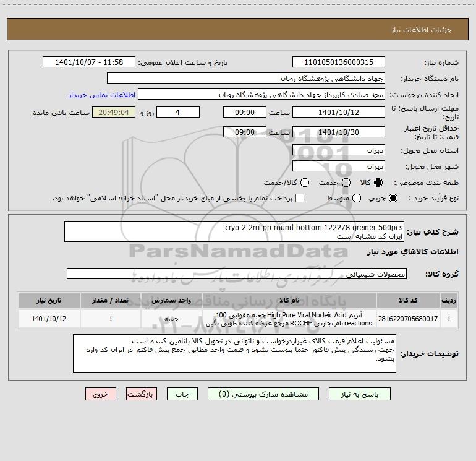The width and height of the screenshot is (476, 461).
Task: Select the جزیی purchase type radio
Action: [393, 198]
